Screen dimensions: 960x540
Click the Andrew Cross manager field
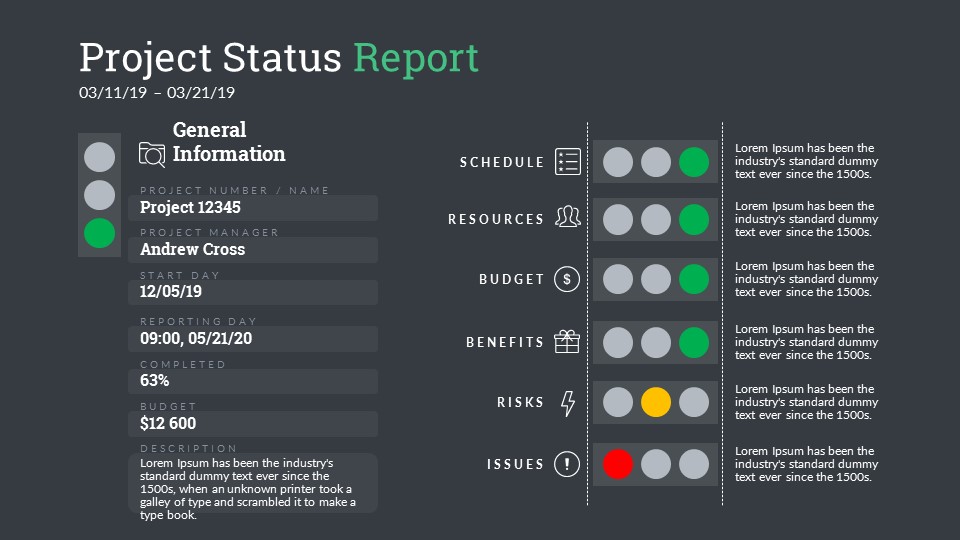(x=253, y=250)
